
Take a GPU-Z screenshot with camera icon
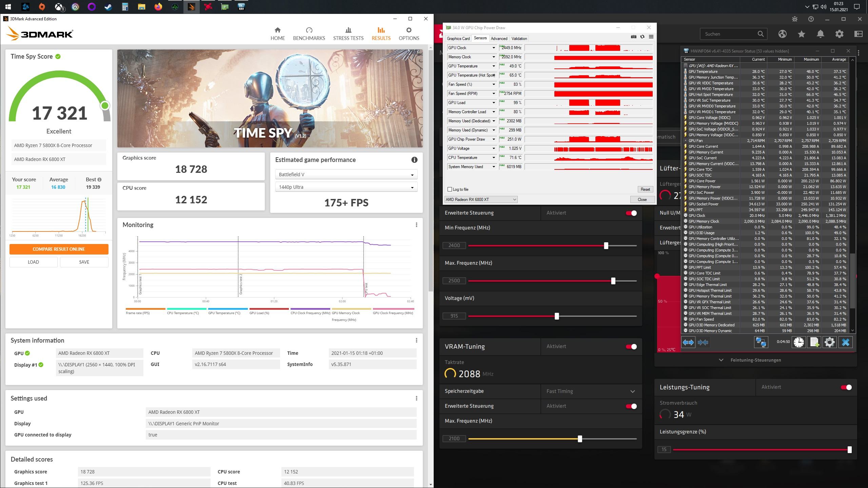pyautogui.click(x=633, y=37)
